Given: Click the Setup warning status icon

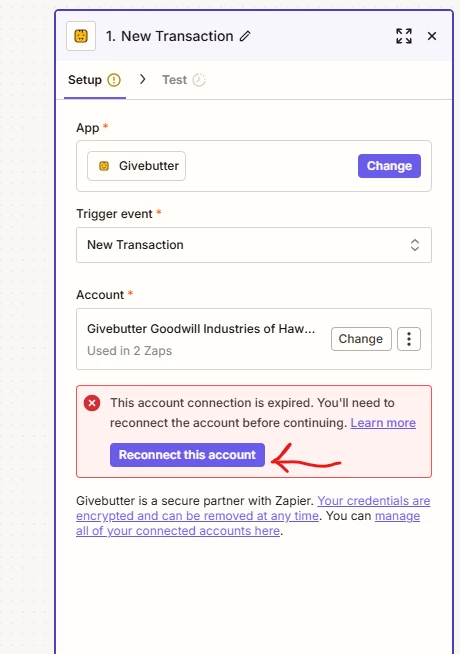Looking at the screenshot, I should [x=114, y=80].
